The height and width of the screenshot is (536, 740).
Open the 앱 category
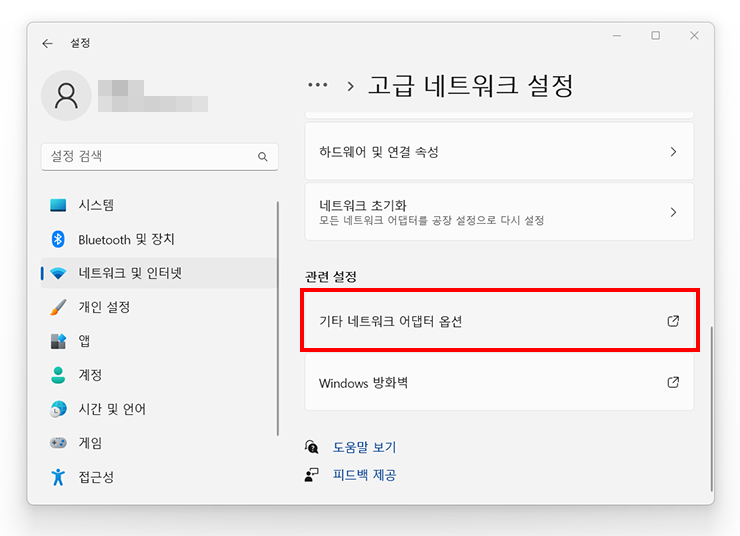[x=159, y=341]
